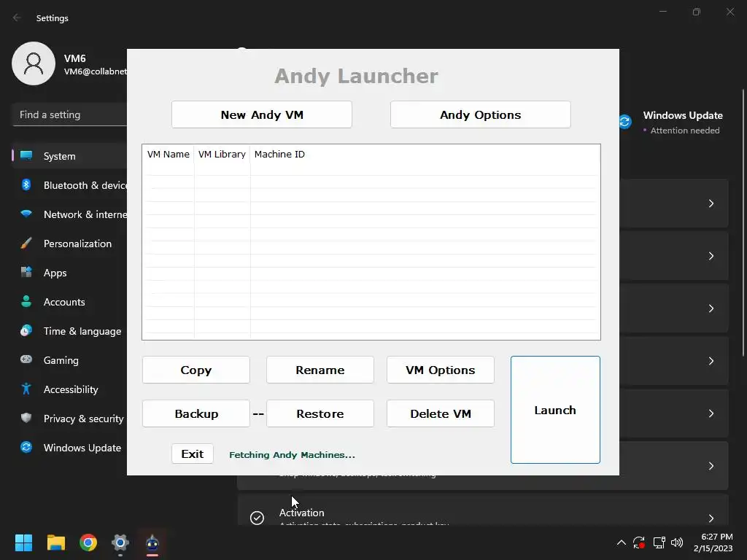The width and height of the screenshot is (747, 560).
Task: Click the Gaming controller icon
Action: click(26, 359)
